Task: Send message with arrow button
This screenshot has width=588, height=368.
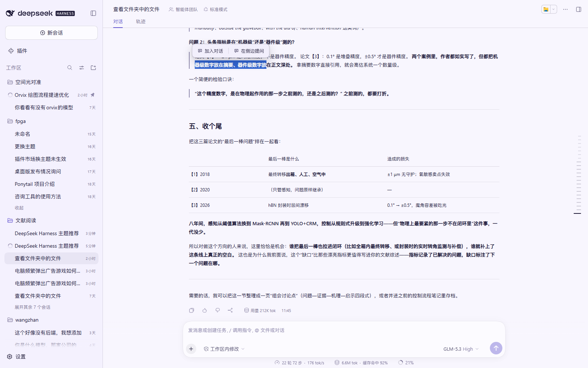Action: pyautogui.click(x=496, y=348)
